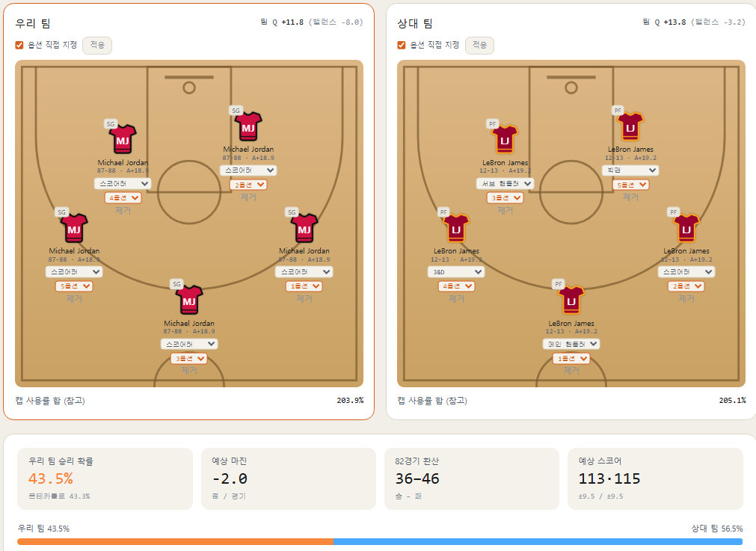The width and height of the screenshot is (756, 551).
Task: Click the 113·115 예상 스코어 value
Action: [609, 478]
